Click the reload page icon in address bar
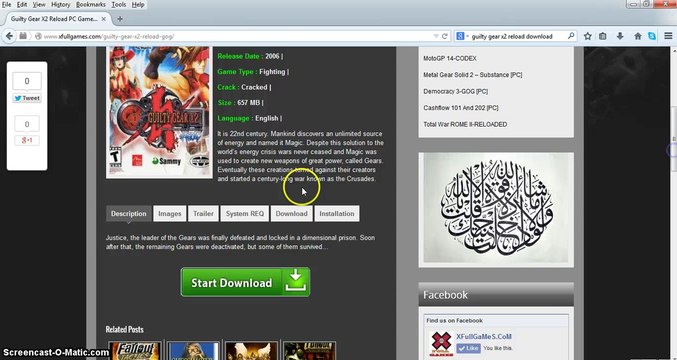The width and height of the screenshot is (677, 360). click(x=445, y=36)
